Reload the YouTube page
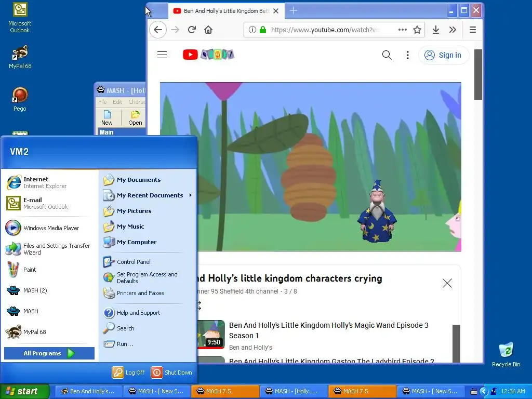 point(192,30)
